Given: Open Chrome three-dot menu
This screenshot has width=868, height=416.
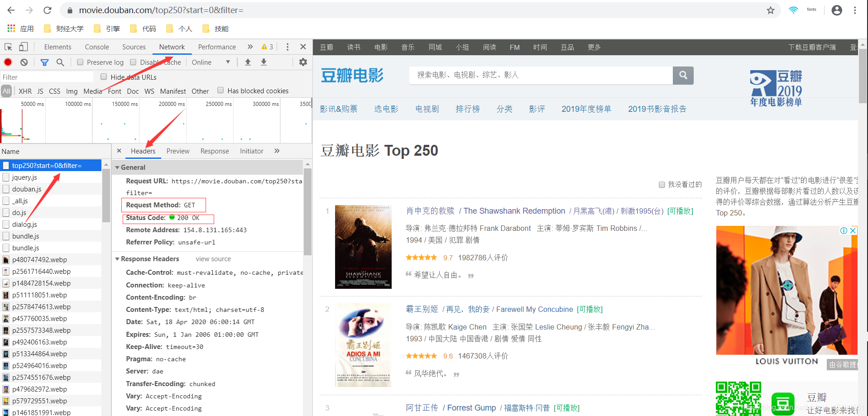Looking at the screenshot, I should pos(855,10).
